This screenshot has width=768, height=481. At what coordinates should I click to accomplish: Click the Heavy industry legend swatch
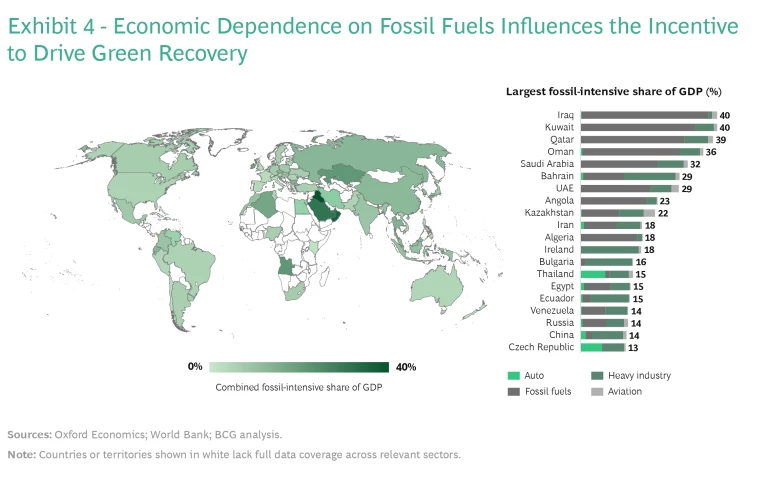(599, 376)
